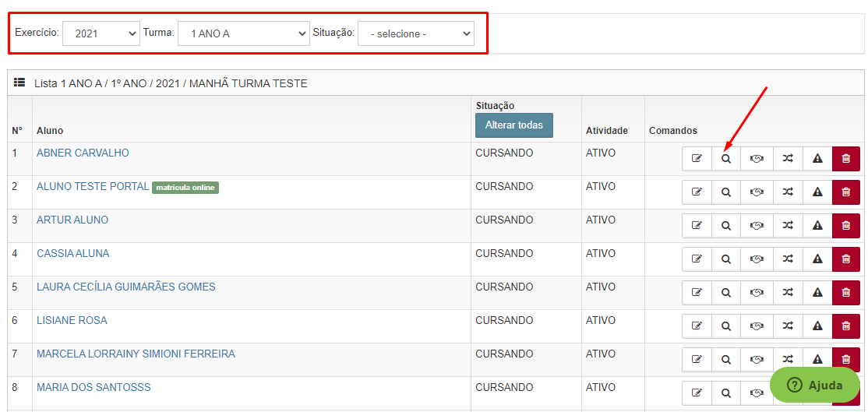This screenshot has width=868, height=412.
Task: Delete LISIANE ROSA with the trash icon
Action: [x=846, y=326]
